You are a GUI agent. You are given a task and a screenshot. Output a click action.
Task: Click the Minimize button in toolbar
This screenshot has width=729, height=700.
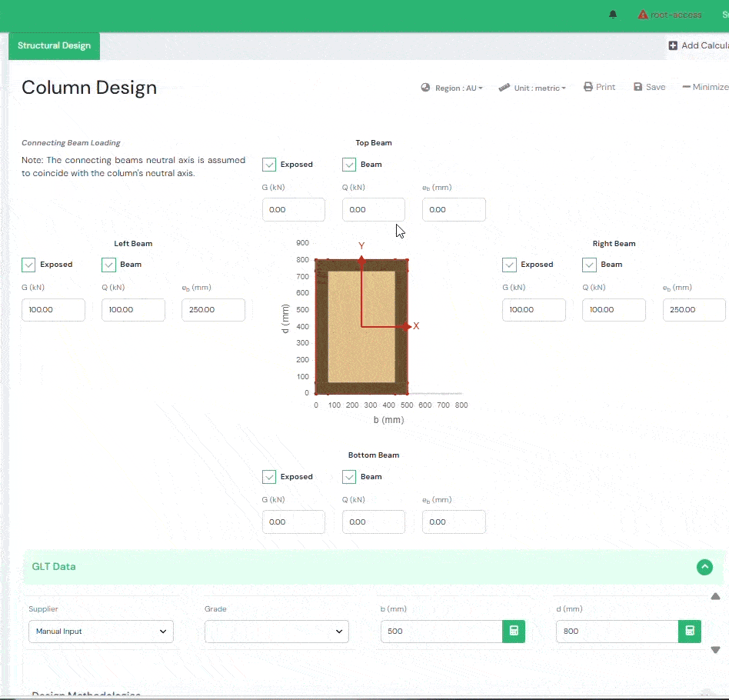pyautogui.click(x=705, y=87)
